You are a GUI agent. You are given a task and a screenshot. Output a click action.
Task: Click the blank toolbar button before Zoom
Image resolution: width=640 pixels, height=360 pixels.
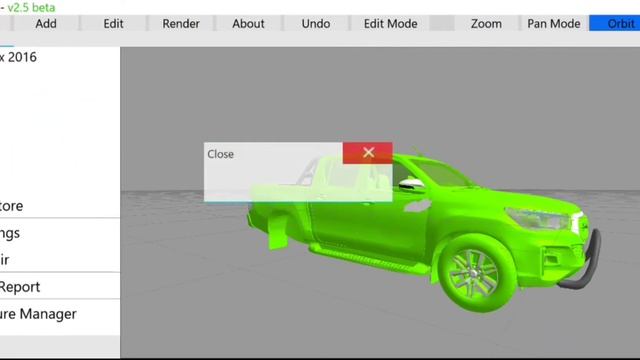click(442, 24)
